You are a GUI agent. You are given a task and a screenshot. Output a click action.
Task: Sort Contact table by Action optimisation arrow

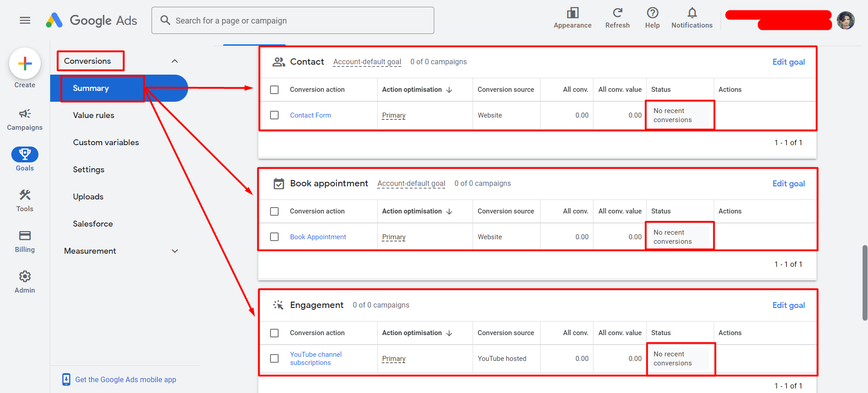(x=449, y=90)
